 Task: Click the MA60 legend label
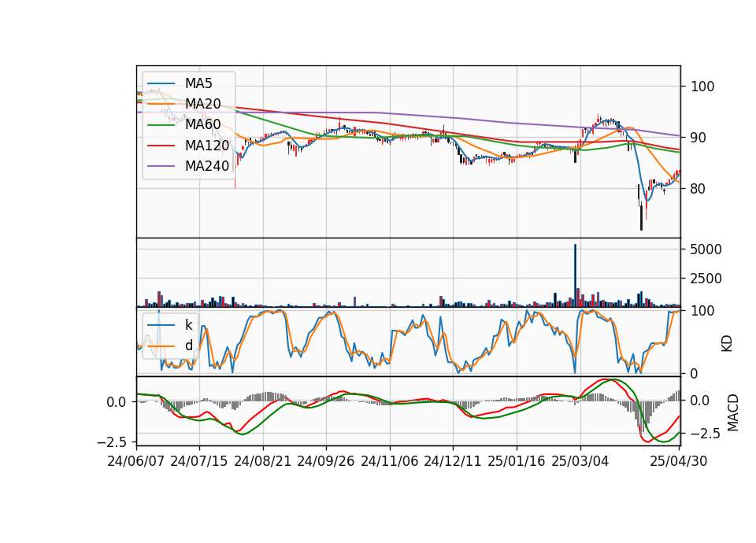pos(202,125)
